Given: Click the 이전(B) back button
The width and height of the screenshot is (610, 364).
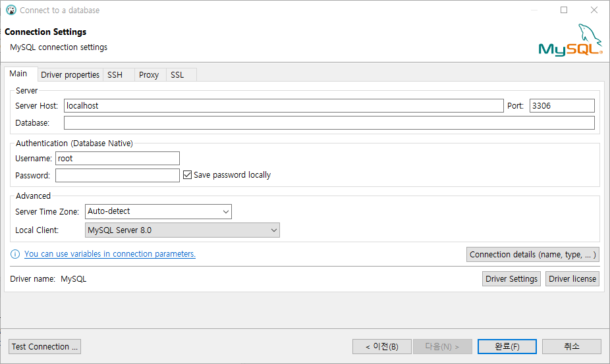Looking at the screenshot, I should click(381, 346).
